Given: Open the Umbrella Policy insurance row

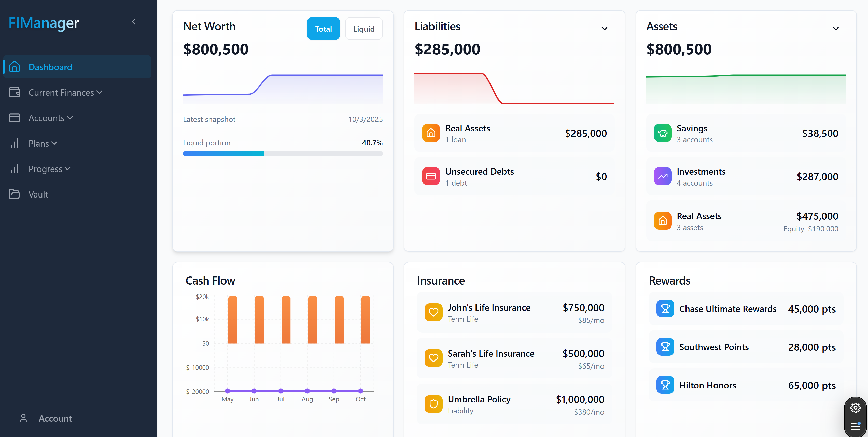Looking at the screenshot, I should coord(514,404).
